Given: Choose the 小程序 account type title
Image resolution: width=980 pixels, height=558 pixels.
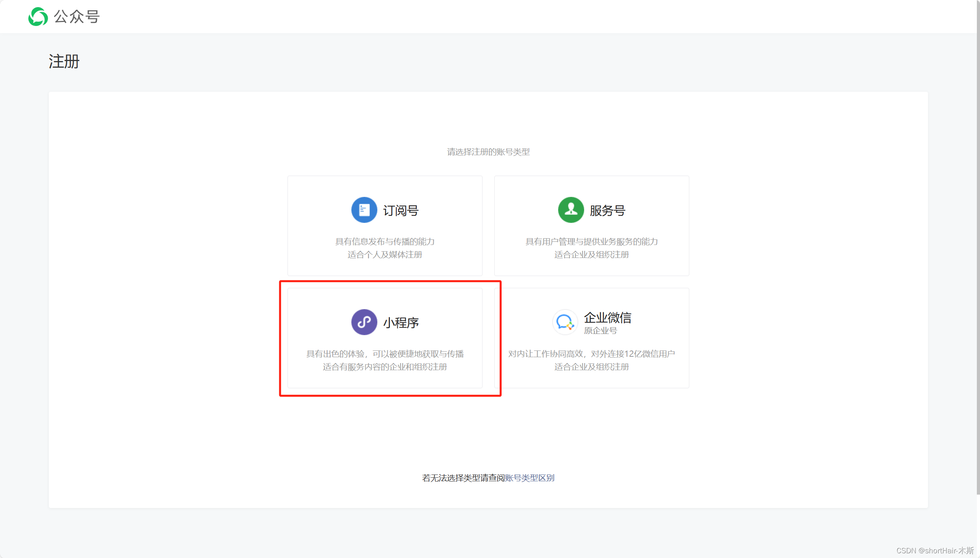Looking at the screenshot, I should point(401,323).
